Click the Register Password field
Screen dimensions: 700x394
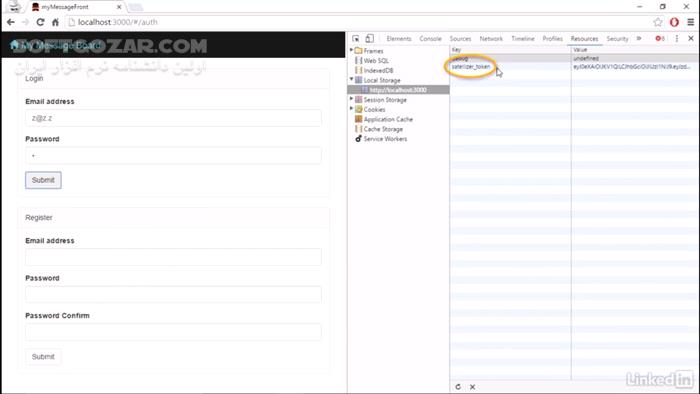[173, 295]
